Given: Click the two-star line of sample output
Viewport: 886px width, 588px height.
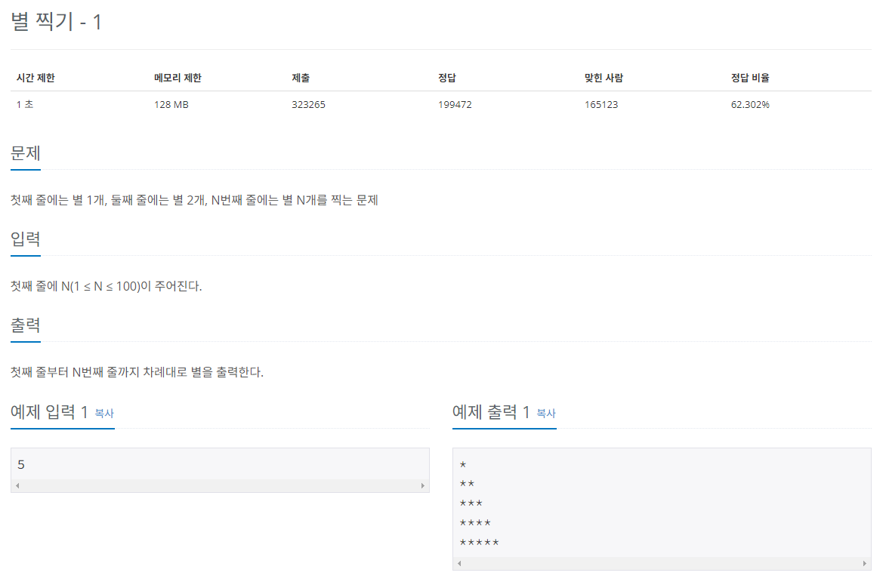Looking at the screenshot, I should pos(468,484).
